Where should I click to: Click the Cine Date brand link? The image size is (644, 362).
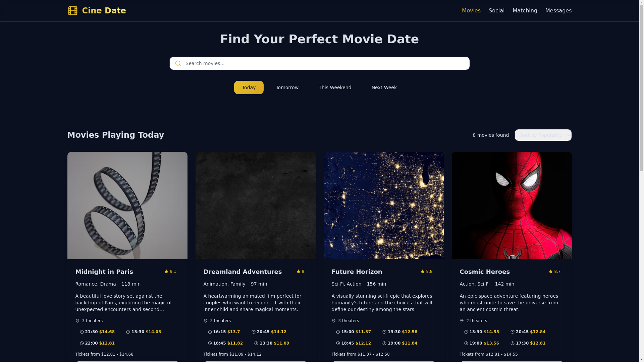click(97, 11)
